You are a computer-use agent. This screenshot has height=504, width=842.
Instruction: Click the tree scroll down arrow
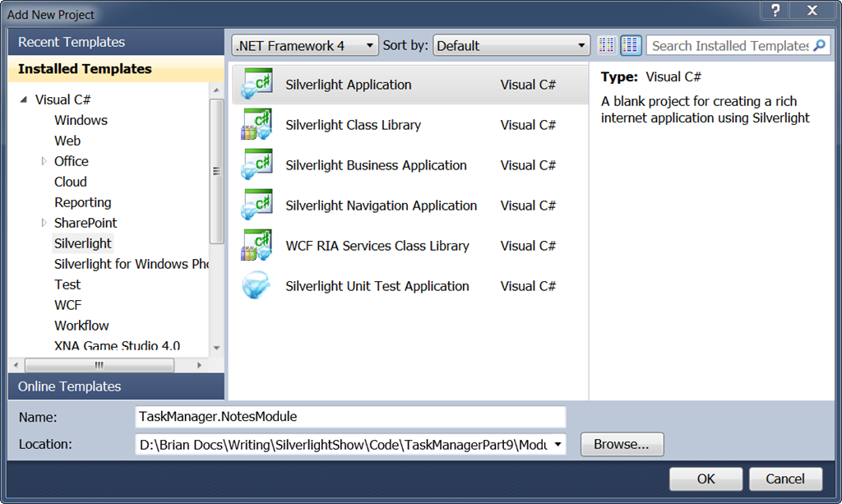point(216,348)
